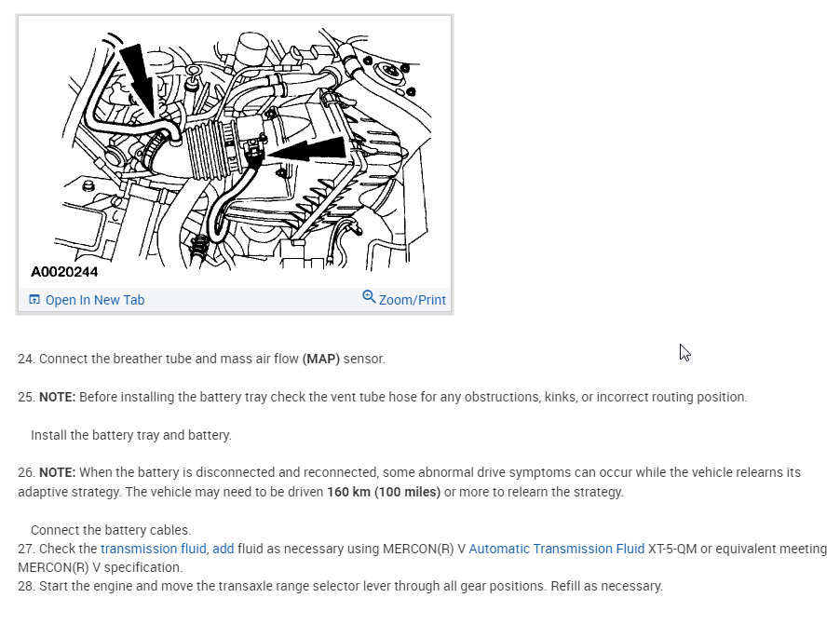
Task: Click the Zoom/Print magnifier icon
Action: (x=369, y=296)
